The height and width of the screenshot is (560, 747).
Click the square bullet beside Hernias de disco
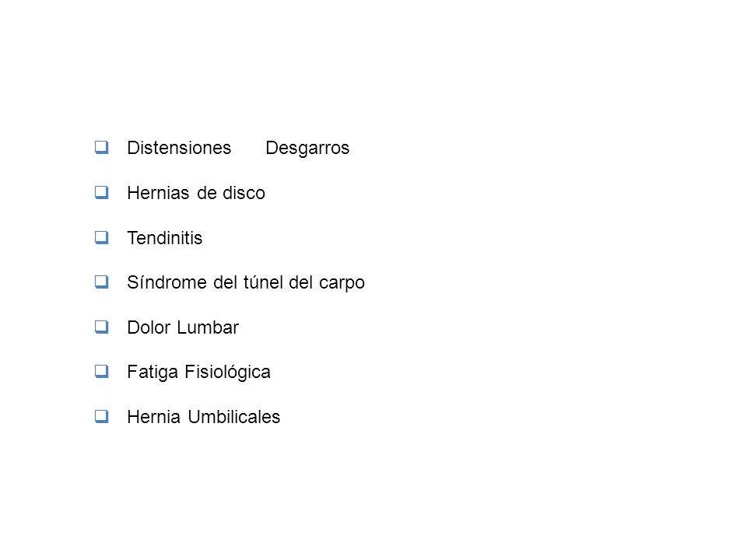click(x=101, y=192)
